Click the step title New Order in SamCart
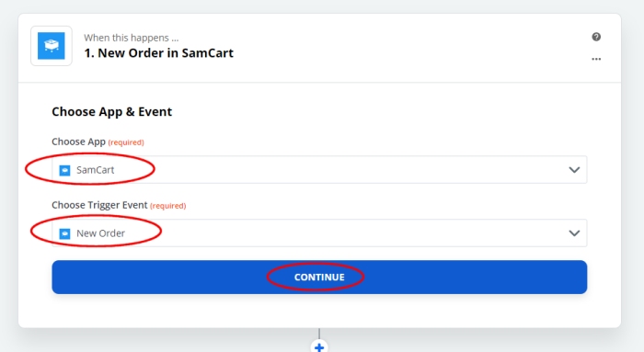 click(158, 53)
